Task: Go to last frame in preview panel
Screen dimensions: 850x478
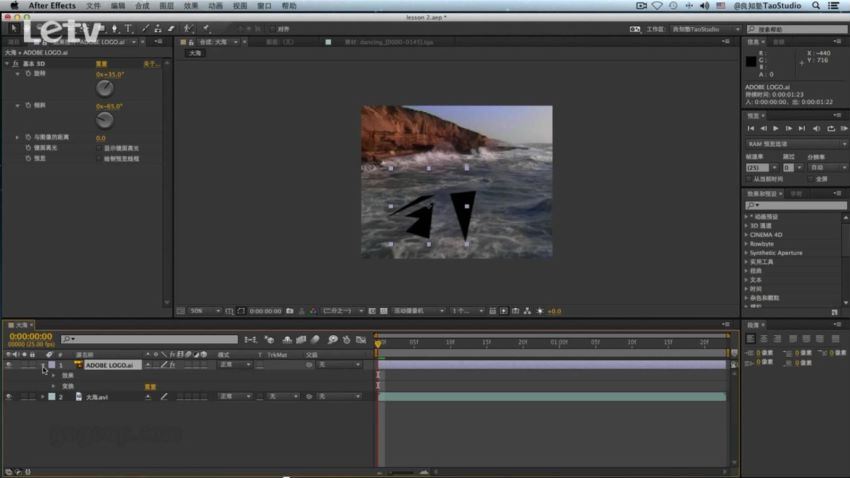Action: click(x=802, y=128)
